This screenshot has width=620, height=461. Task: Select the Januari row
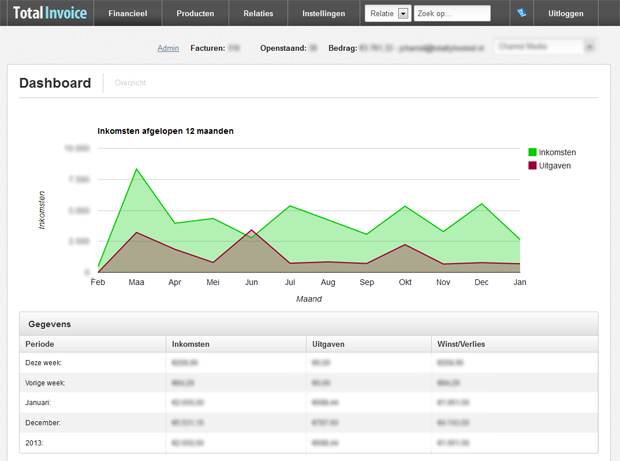pos(309,402)
